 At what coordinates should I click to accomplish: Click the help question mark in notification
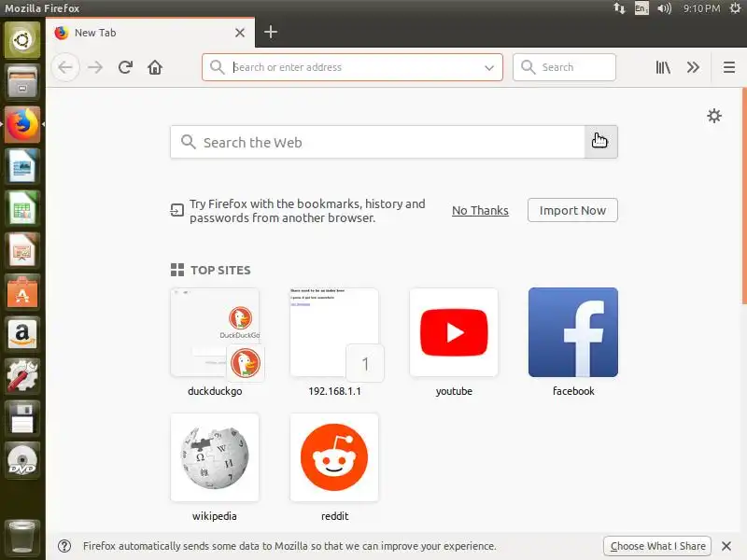pyautogui.click(x=64, y=546)
